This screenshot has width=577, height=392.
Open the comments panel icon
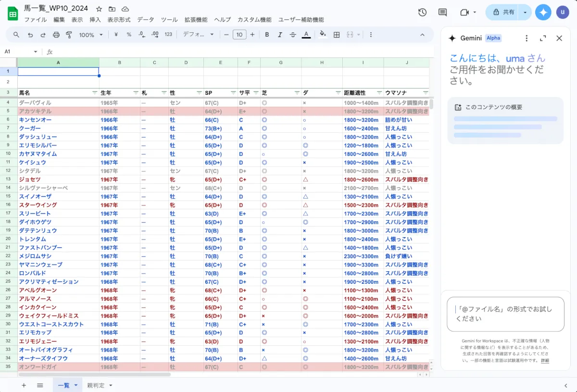(x=442, y=13)
